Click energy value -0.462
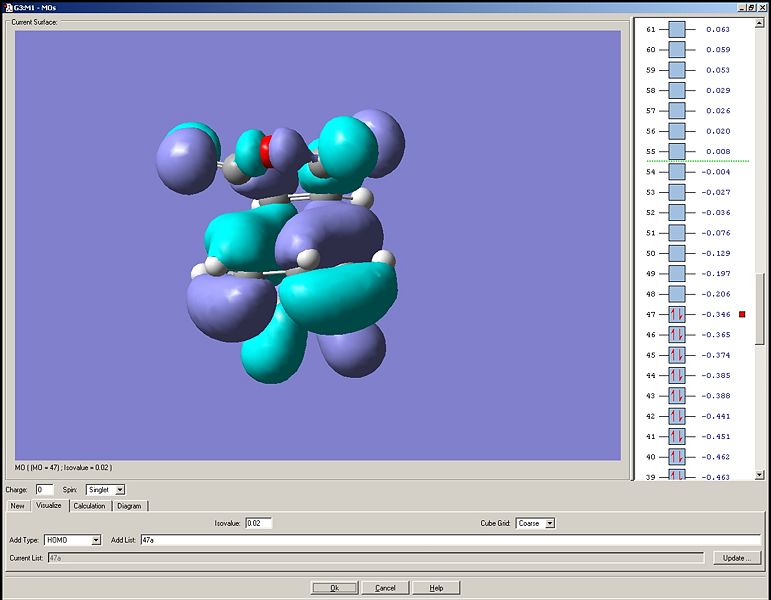The width and height of the screenshot is (771, 600). click(x=716, y=457)
